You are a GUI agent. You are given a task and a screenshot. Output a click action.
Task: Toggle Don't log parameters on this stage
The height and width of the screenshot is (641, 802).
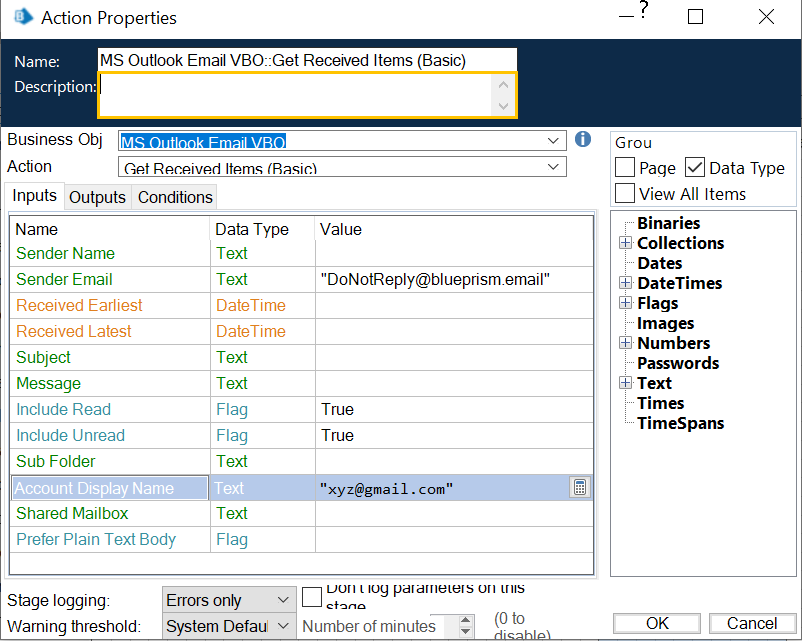pyautogui.click(x=312, y=597)
